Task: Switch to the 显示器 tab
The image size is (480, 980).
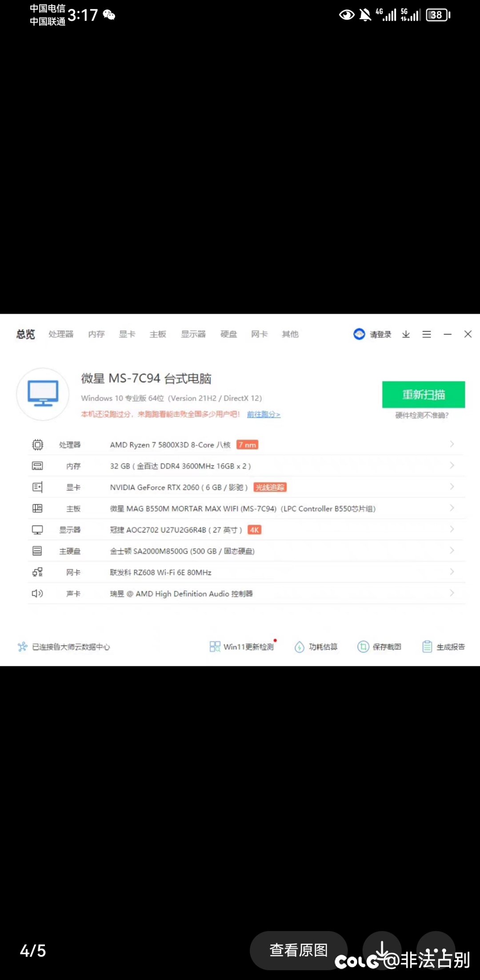Action: (193, 334)
